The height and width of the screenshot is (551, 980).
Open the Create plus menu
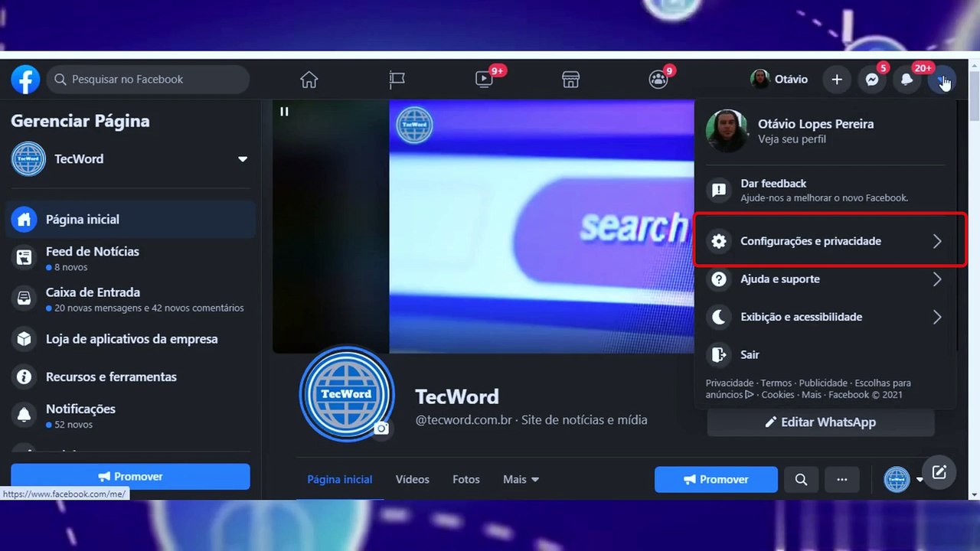[837, 80]
